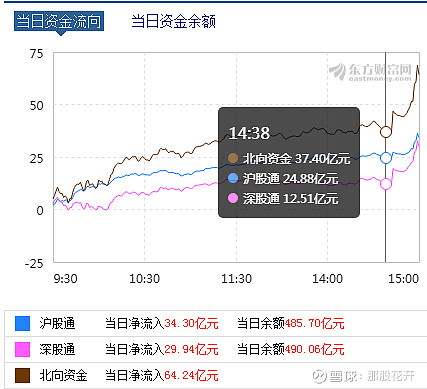Click the 深股通 label in table
The image size is (427, 389).
pyautogui.click(x=57, y=349)
